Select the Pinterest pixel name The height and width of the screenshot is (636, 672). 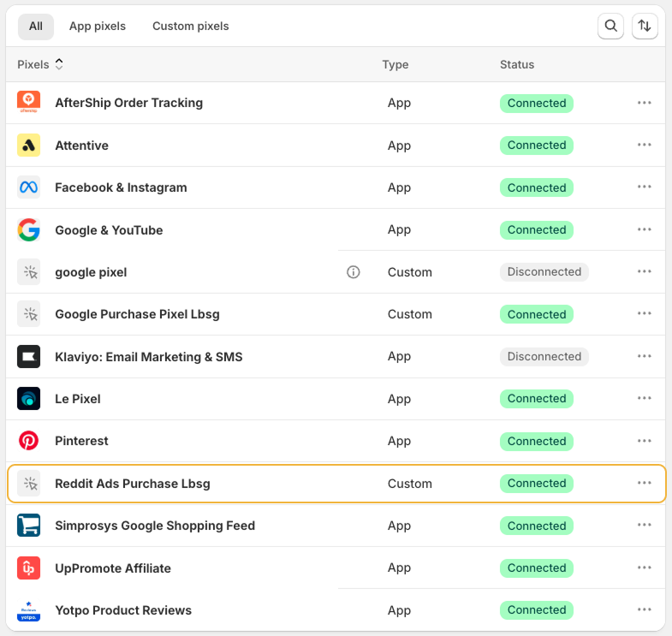[x=81, y=441]
